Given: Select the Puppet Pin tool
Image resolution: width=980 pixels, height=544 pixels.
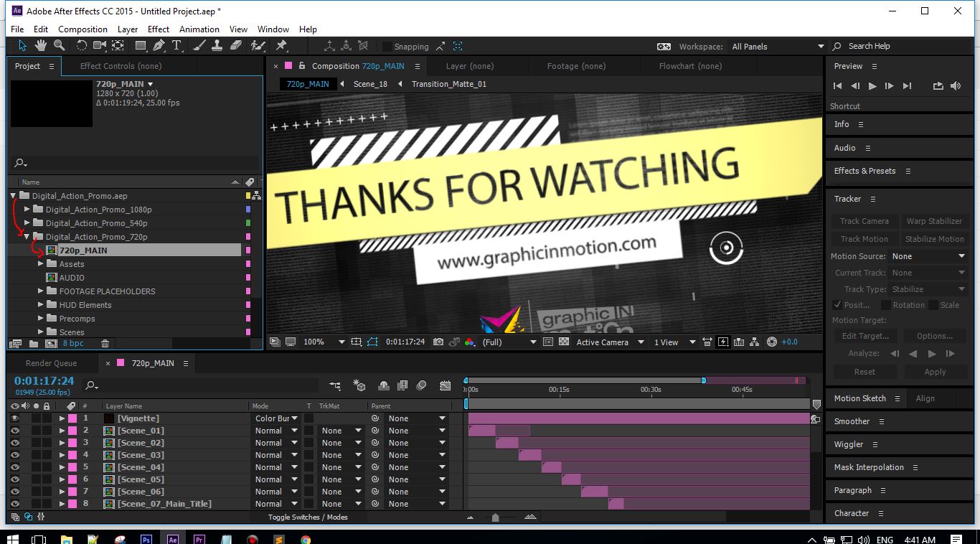Looking at the screenshot, I should click(281, 45).
